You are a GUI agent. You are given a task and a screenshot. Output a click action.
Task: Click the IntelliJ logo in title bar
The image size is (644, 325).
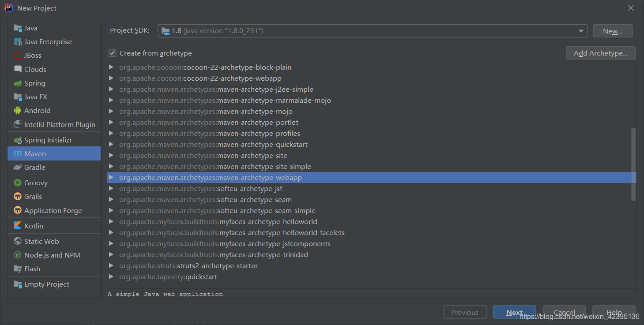[9, 8]
